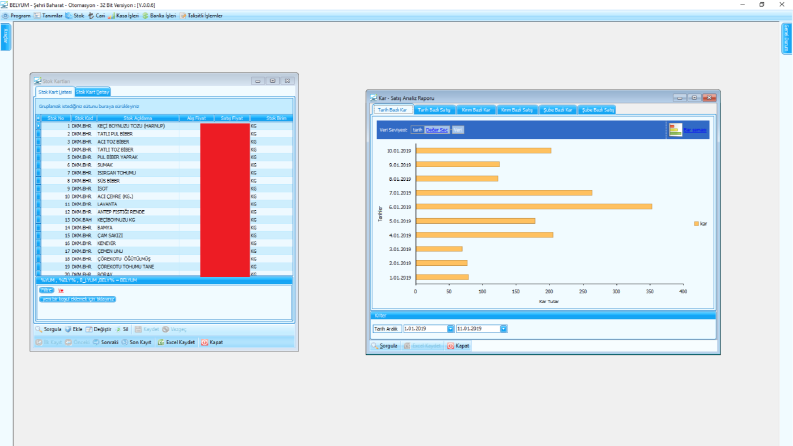This screenshot has width=793, height=446.
Task: Sort by Stok Kod column header
Action: pyautogui.click(x=83, y=118)
